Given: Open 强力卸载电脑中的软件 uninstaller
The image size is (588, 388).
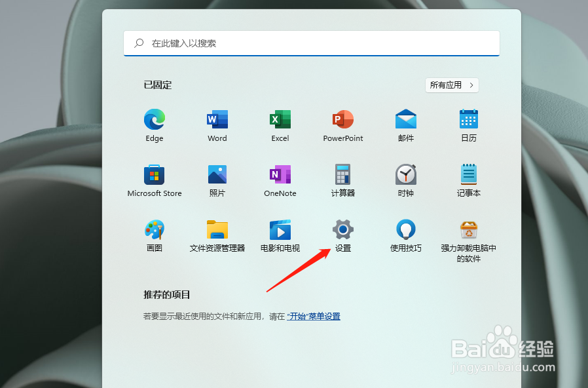Looking at the screenshot, I should click(469, 241).
